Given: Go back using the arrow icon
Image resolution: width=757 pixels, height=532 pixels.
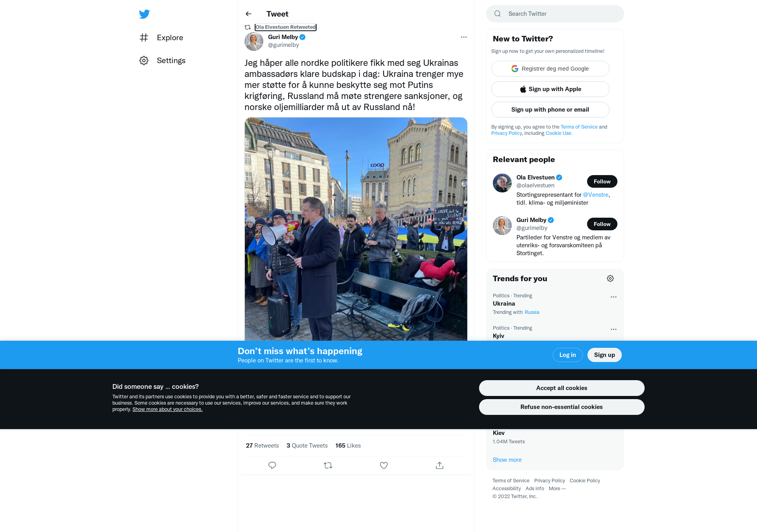Looking at the screenshot, I should pos(248,14).
